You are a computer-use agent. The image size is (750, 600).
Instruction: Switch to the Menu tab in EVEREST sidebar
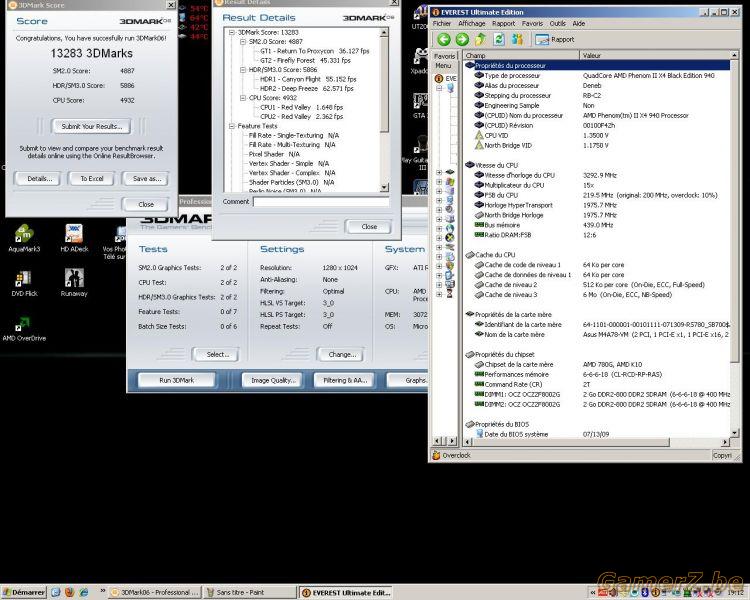pyautogui.click(x=443, y=66)
